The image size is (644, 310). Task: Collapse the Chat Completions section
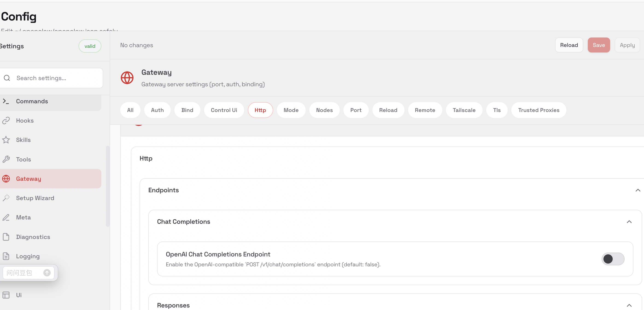(629, 222)
